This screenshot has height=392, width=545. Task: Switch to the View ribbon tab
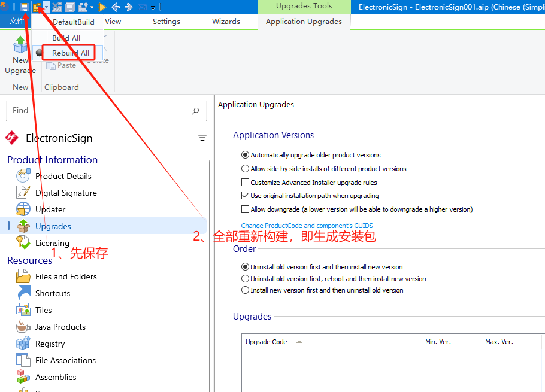click(113, 22)
